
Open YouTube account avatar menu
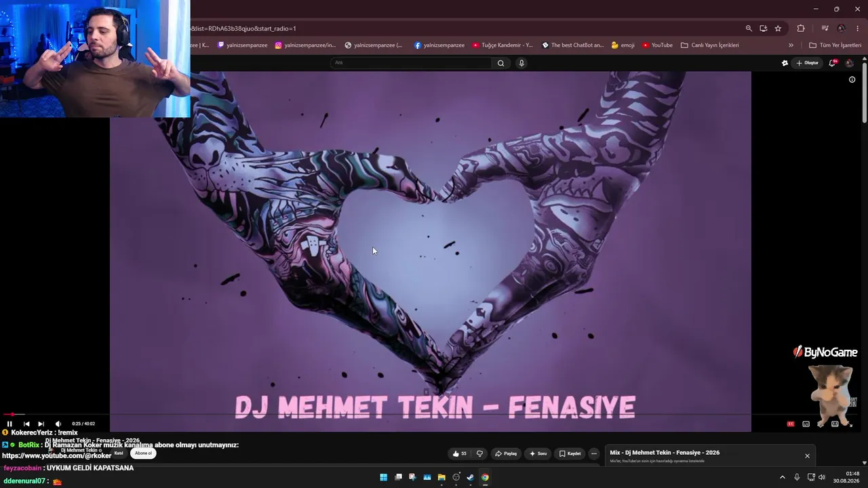(x=850, y=63)
